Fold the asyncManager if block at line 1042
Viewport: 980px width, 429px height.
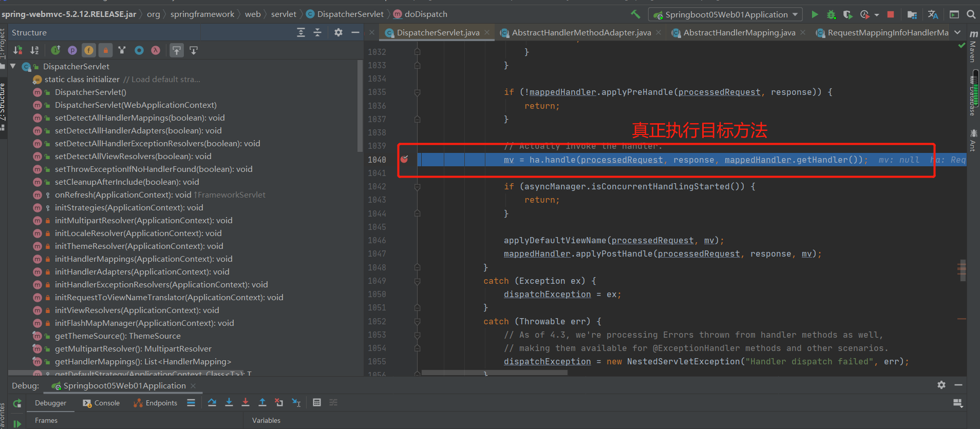tap(417, 187)
